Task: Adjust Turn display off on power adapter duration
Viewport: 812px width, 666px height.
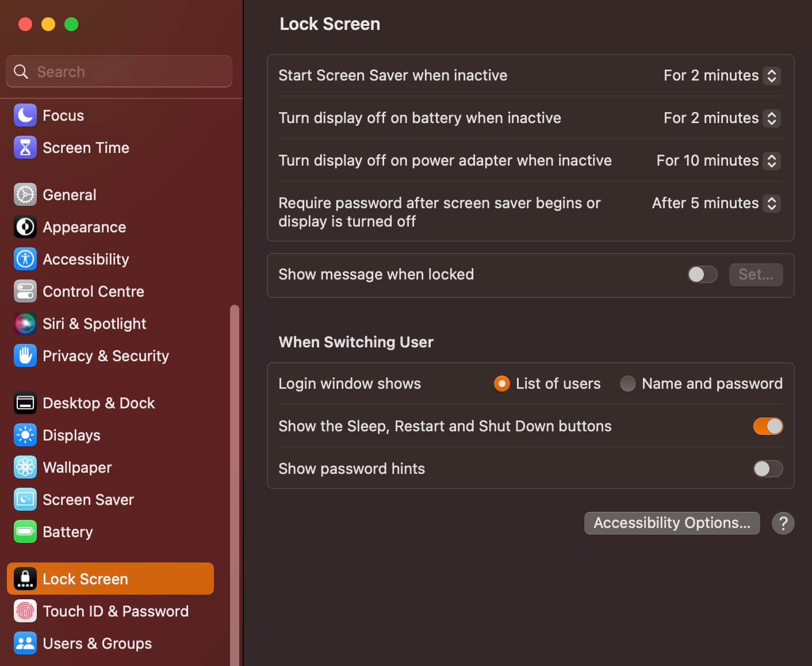Action: 771,160
